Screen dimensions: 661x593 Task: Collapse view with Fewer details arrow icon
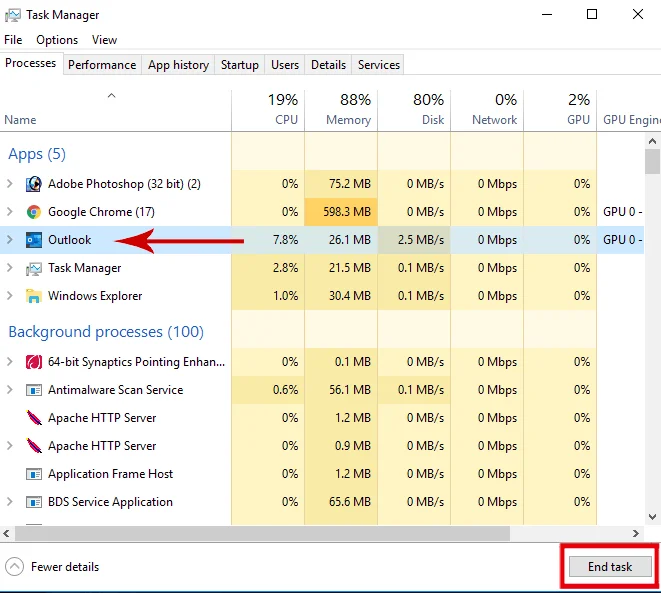(14, 567)
